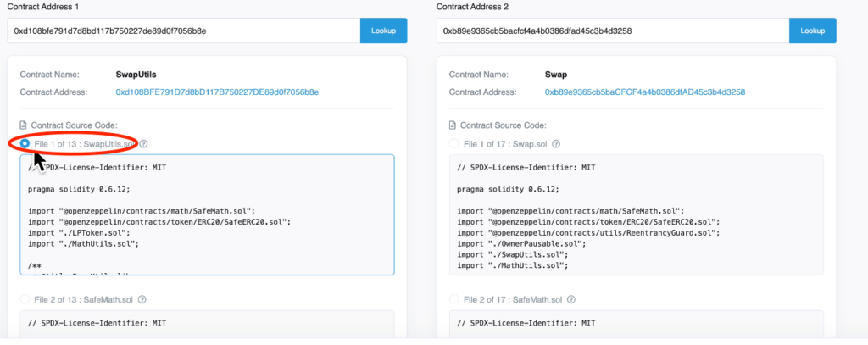Select File 1 of 17 Swap.sol radio
This screenshot has height=345, width=868.
pyautogui.click(x=454, y=144)
